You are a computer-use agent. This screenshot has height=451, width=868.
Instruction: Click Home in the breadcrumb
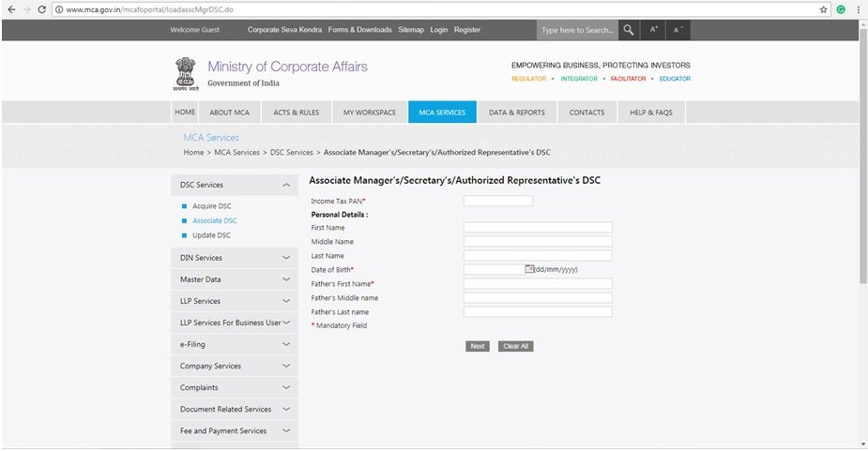(x=193, y=152)
